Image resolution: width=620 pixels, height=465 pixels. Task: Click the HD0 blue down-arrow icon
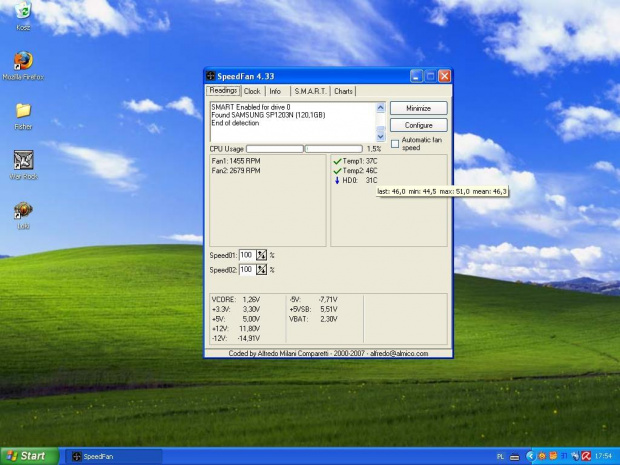pyautogui.click(x=337, y=181)
